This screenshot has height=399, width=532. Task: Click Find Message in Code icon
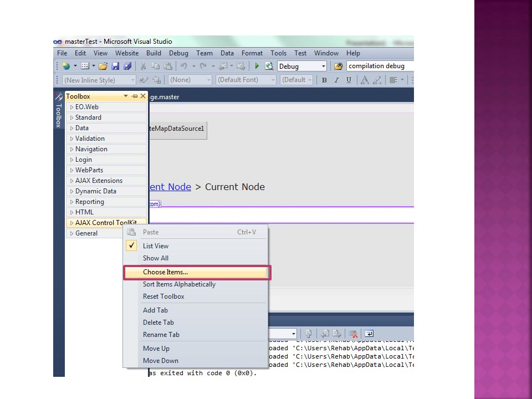(309, 334)
